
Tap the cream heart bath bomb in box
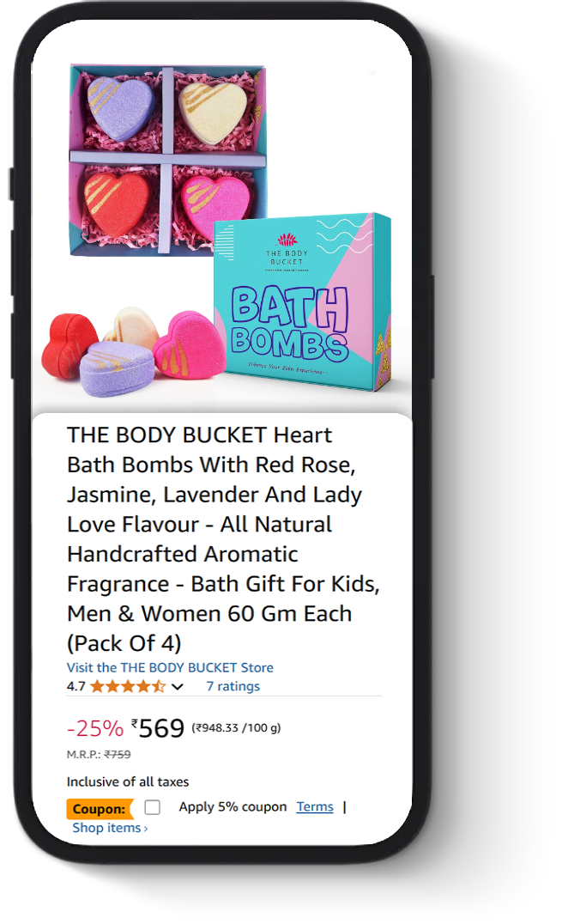pos(213,112)
